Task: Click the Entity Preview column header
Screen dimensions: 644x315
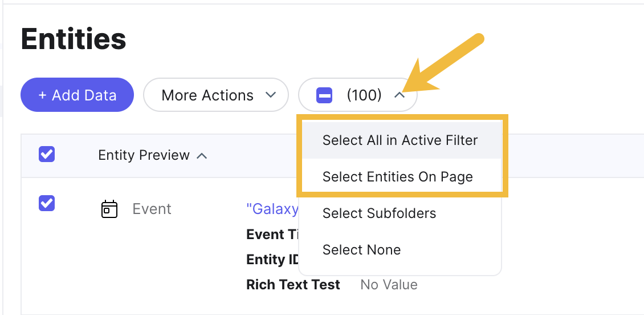Action: point(144,155)
